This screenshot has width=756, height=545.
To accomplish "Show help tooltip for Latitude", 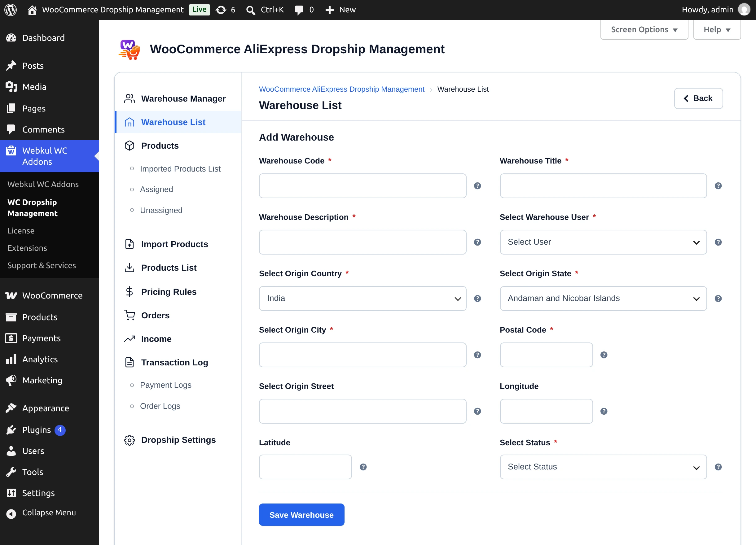I will (x=363, y=467).
